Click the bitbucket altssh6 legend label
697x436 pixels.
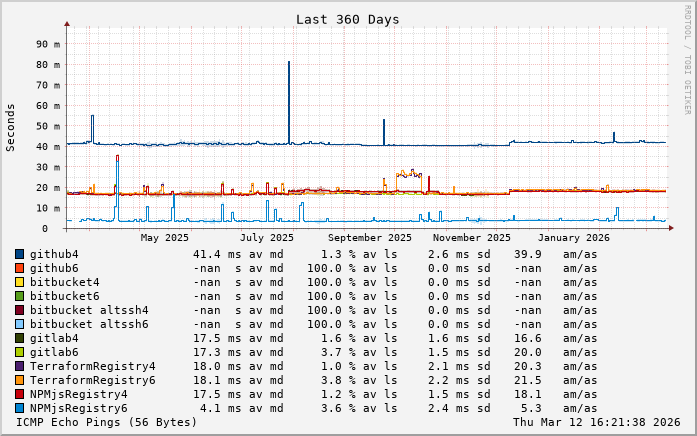pyautogui.click(x=89, y=324)
